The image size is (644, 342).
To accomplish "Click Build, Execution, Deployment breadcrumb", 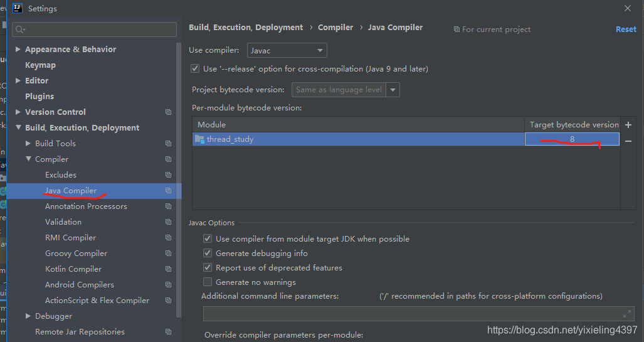I will point(246,28).
